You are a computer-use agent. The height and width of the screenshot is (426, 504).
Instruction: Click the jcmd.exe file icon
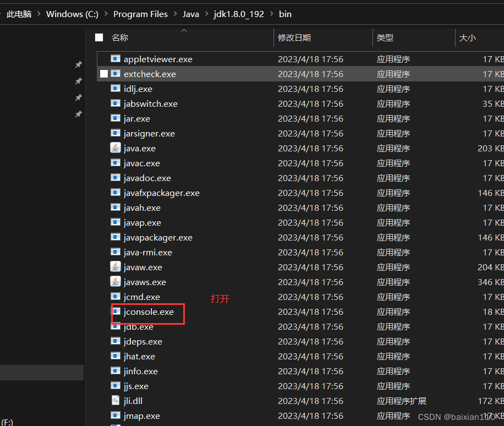(116, 296)
